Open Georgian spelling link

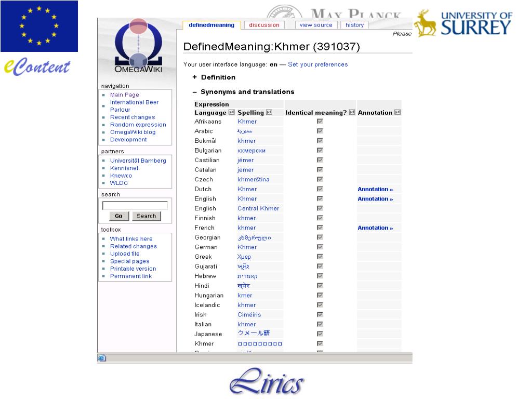tap(254, 237)
